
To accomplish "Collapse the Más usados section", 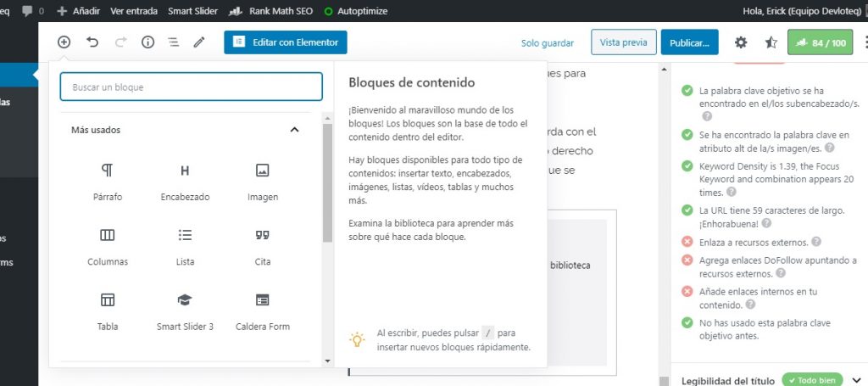I will (294, 130).
